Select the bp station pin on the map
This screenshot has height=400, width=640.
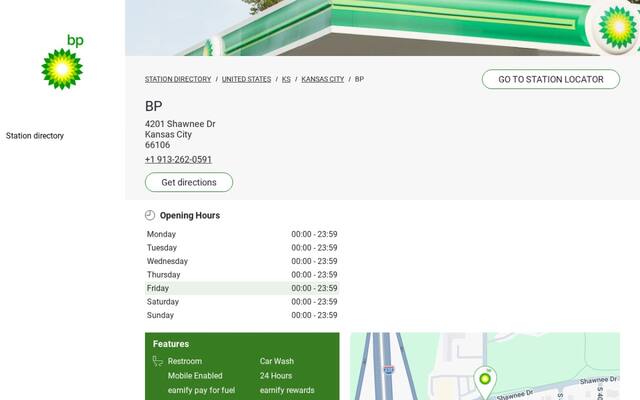click(x=485, y=382)
